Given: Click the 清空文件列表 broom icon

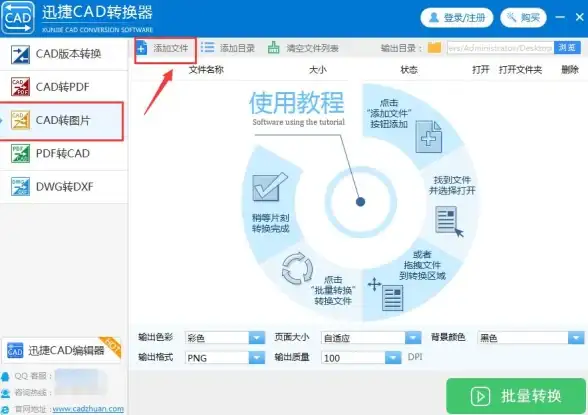Looking at the screenshot, I should (x=274, y=48).
